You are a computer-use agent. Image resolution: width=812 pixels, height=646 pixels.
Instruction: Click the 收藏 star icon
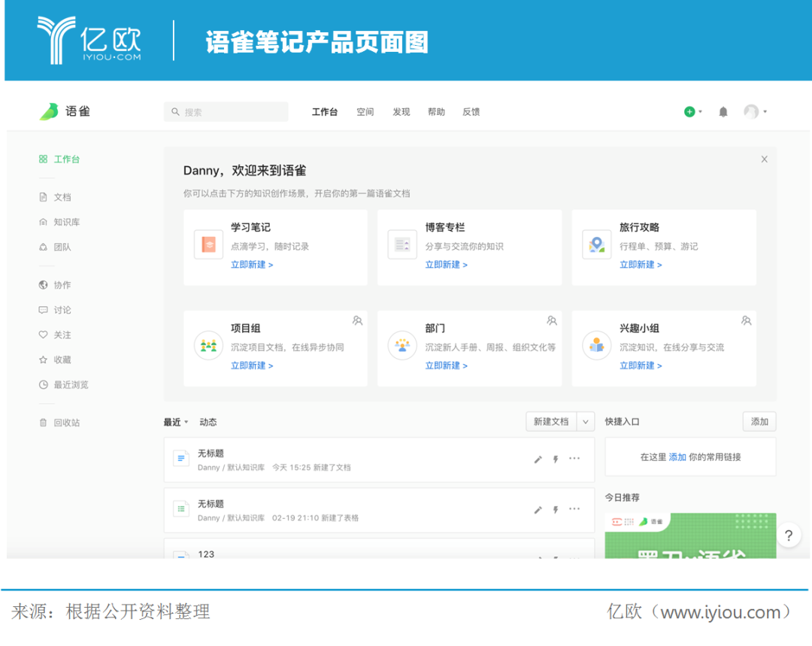tap(44, 359)
